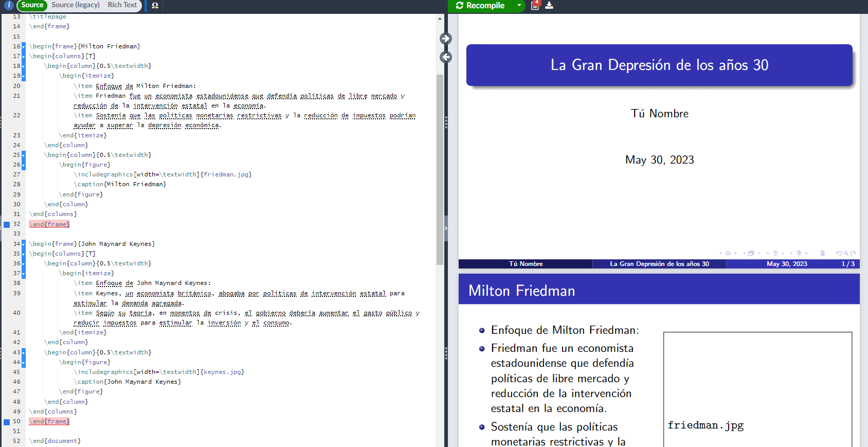868x447 pixels.
Task: Collapse the code fold at line 34
Action: pos(23,244)
